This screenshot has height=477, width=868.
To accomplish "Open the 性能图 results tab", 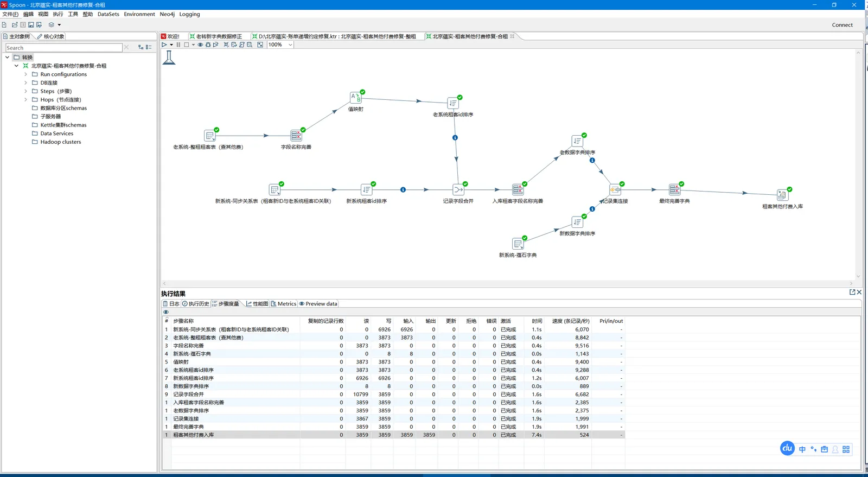I will tap(257, 304).
